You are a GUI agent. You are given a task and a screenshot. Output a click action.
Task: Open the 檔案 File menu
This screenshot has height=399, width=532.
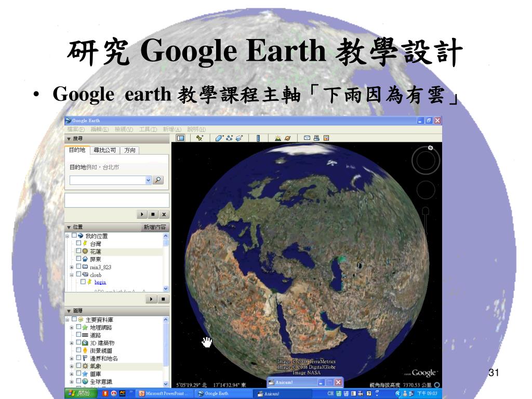(76, 129)
